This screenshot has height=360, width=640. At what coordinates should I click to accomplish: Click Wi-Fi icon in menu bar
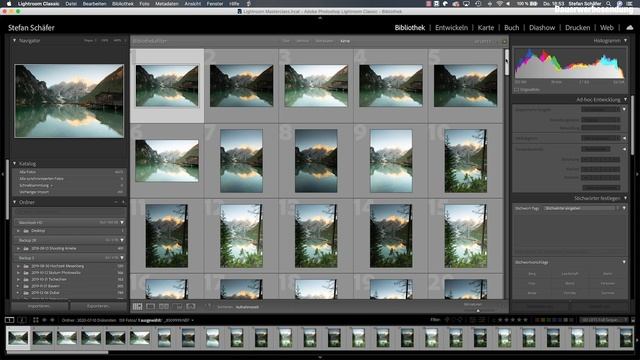[x=500, y=4]
